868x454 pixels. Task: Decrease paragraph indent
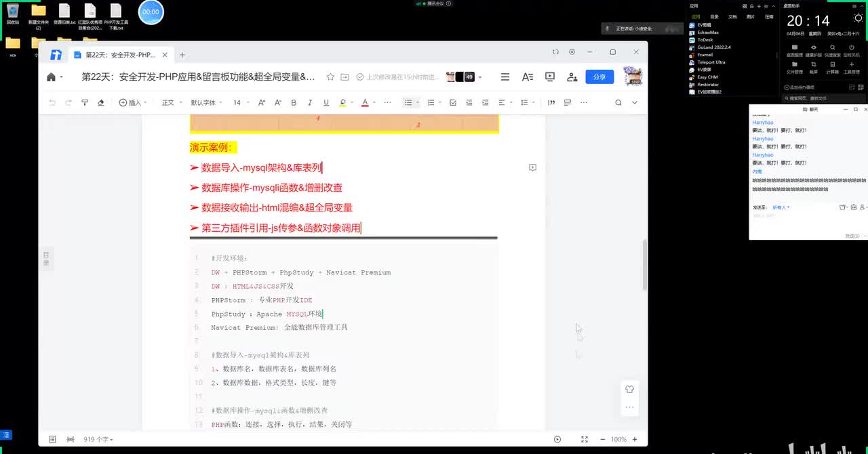pyautogui.click(x=469, y=102)
